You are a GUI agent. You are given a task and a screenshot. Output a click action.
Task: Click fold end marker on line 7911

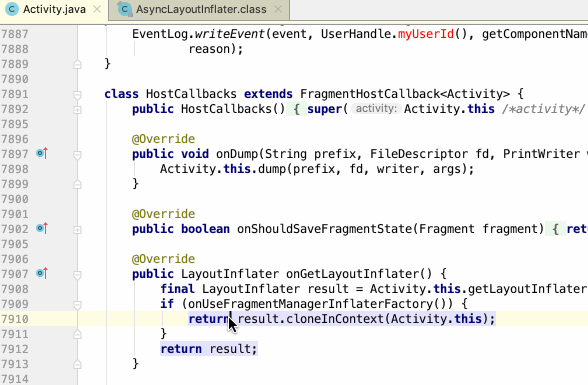point(77,334)
